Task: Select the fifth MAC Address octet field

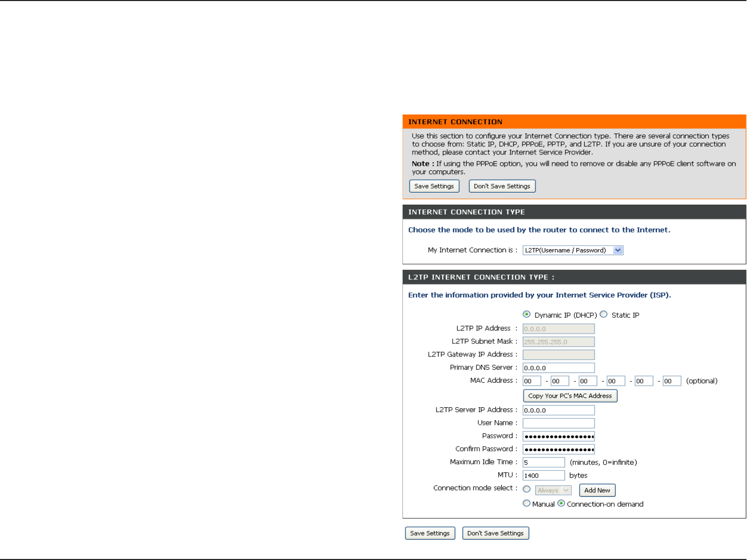Action: pos(644,381)
